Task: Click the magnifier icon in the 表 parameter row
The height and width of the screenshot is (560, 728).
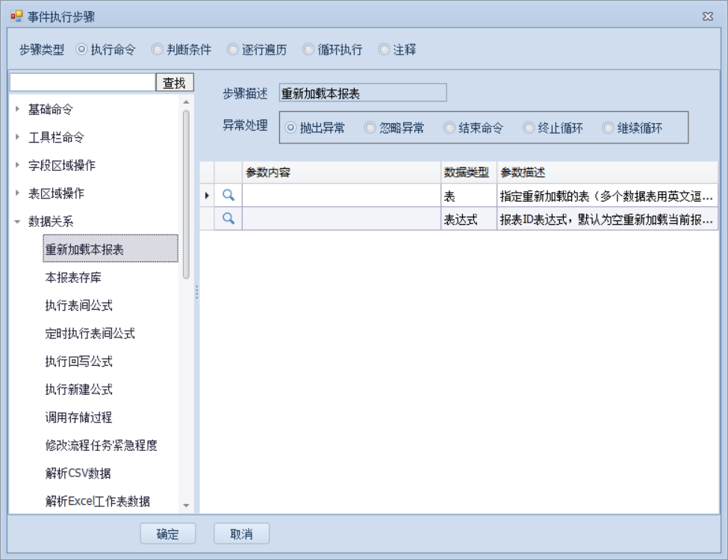Action: click(x=228, y=196)
